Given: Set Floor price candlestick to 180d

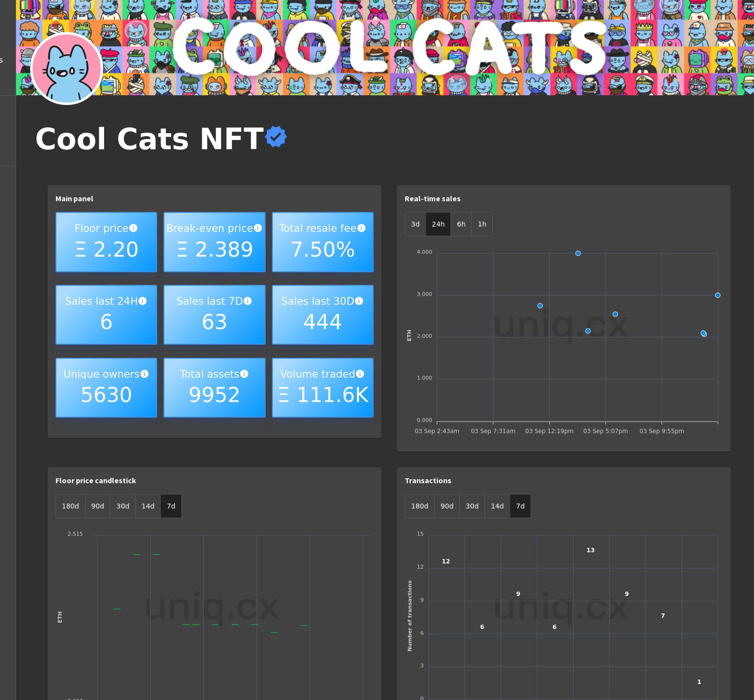Looking at the screenshot, I should 71,506.
